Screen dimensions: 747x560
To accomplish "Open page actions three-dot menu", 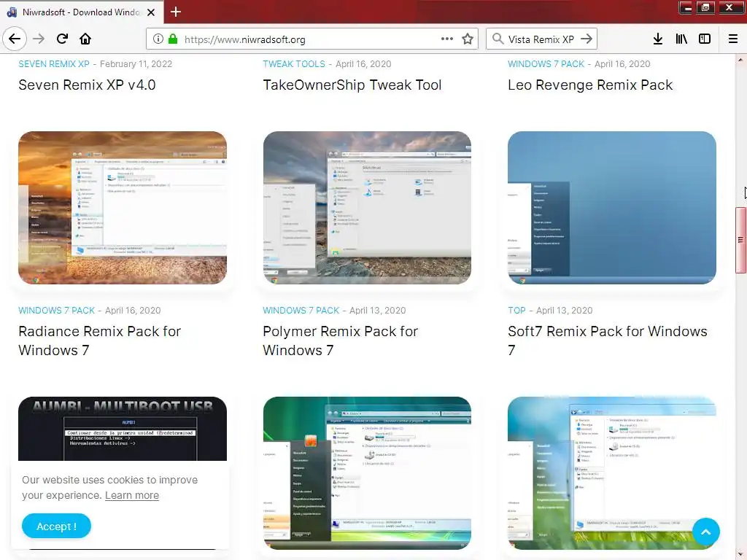I will click(447, 39).
